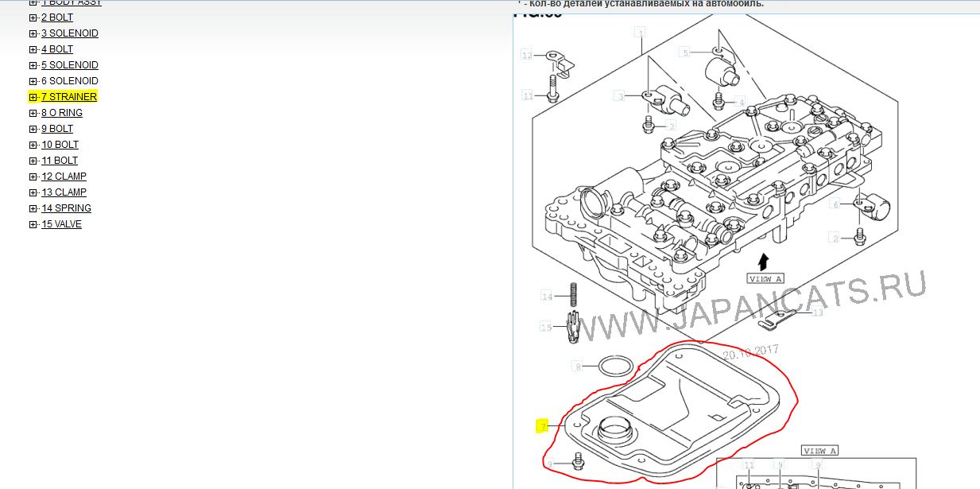Viewport: 980px width, 489px height.
Task: Expand the 8 O RING entry
Action: [33, 113]
